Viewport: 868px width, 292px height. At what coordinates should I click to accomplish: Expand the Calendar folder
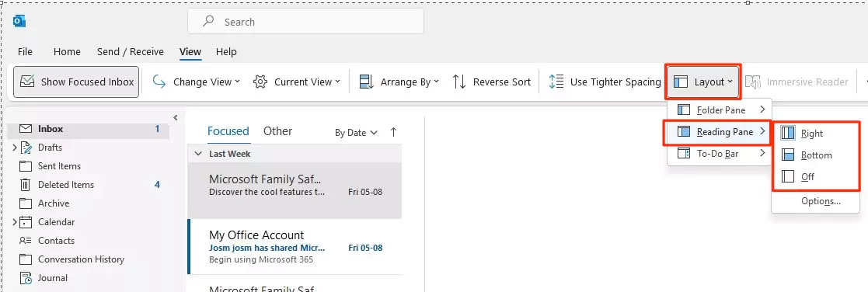15,222
